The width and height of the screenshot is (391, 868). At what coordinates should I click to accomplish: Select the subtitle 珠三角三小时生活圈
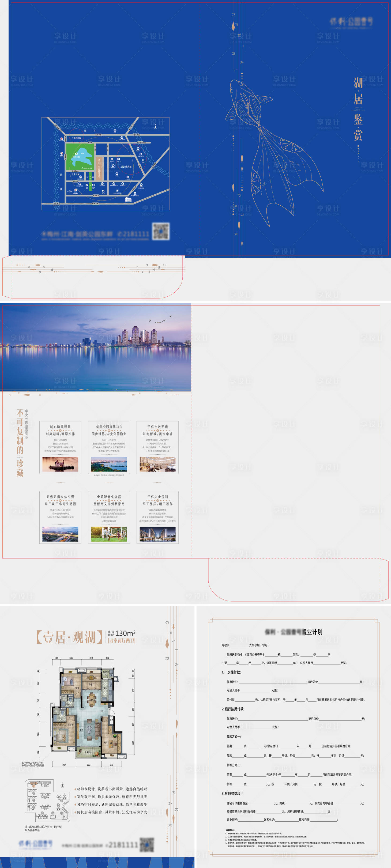60,504
